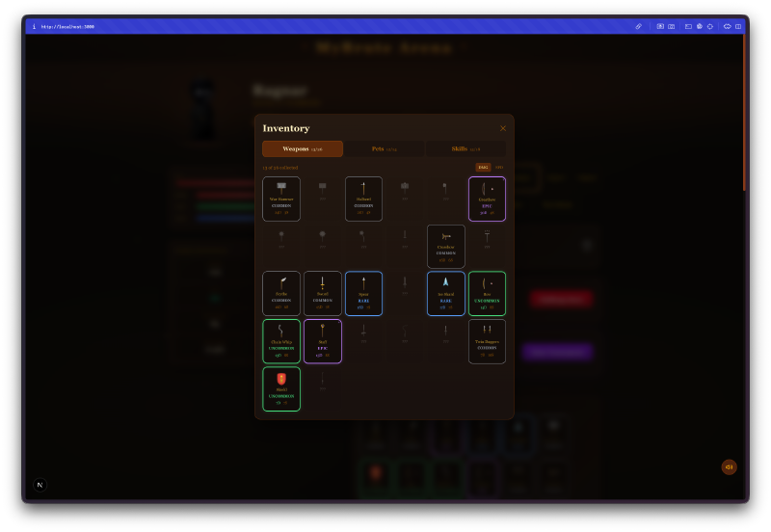Toggle sorting by DMG
This screenshot has height=532, width=771.
point(483,167)
